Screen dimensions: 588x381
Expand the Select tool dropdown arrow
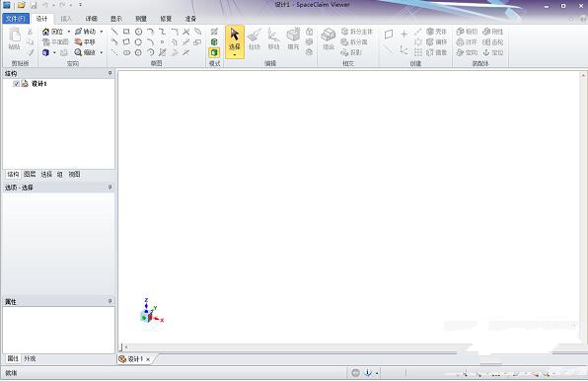[x=235, y=55]
